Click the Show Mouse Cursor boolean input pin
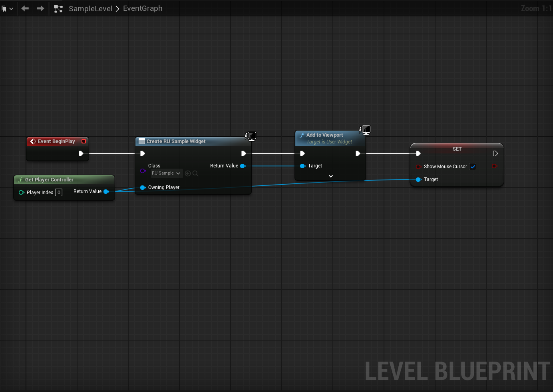Viewport: 553px width, 392px height. (418, 167)
